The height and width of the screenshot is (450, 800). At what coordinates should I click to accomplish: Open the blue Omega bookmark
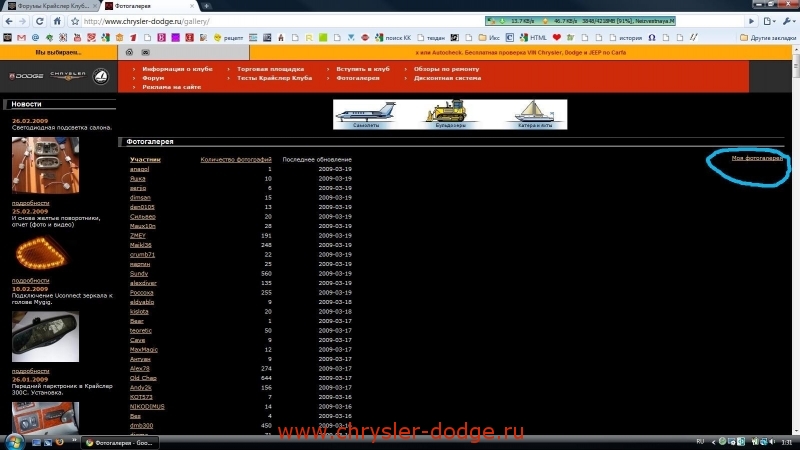click(x=652, y=38)
